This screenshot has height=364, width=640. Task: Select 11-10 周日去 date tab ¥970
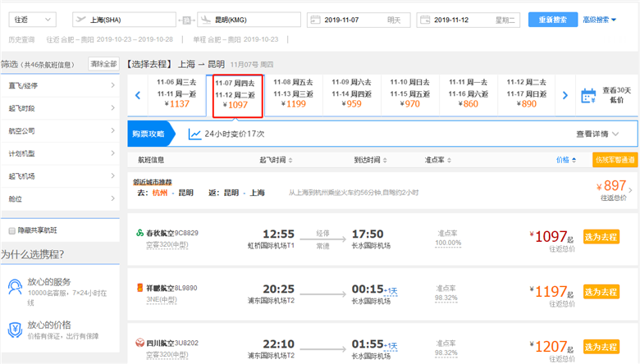coord(409,93)
